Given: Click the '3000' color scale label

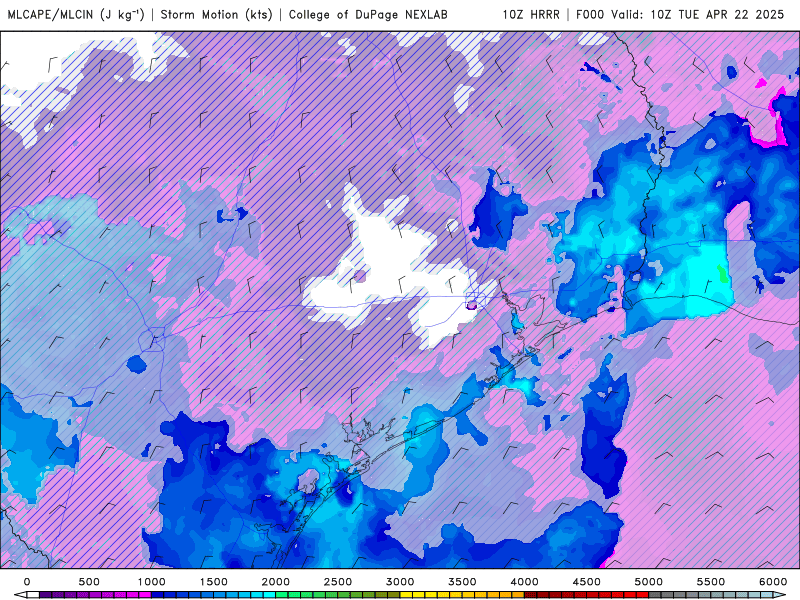Looking at the screenshot, I should [400, 582].
